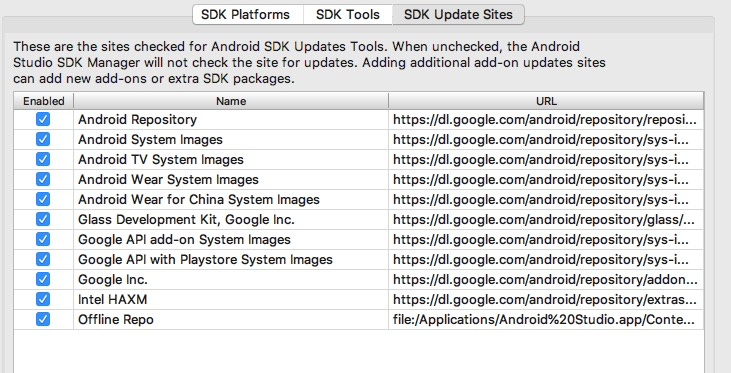
Task: Click the Android System Images URL cell
Action: pyautogui.click(x=546, y=139)
